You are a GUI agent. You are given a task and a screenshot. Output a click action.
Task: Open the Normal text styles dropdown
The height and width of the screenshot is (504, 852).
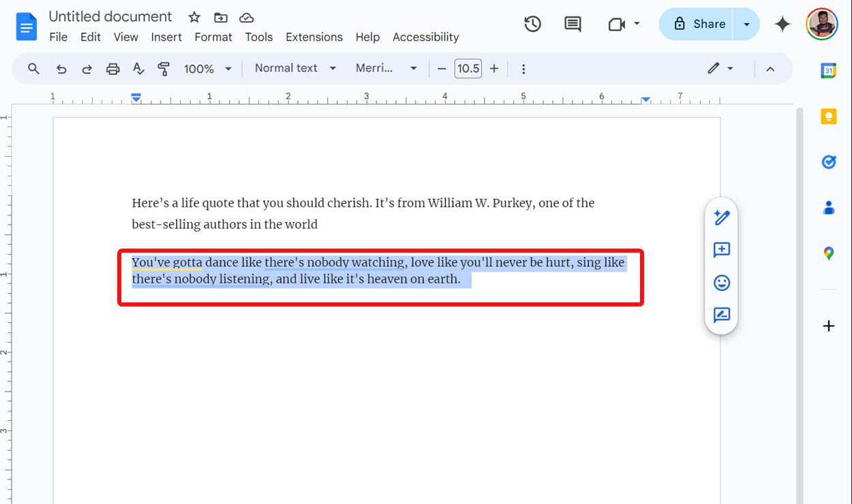point(294,68)
